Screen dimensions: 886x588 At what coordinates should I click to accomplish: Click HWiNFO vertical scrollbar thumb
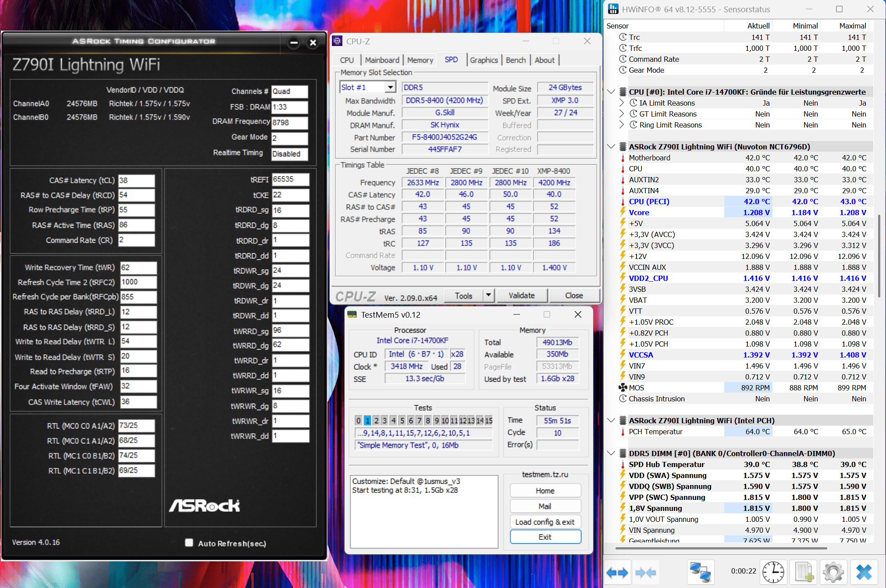click(x=879, y=256)
